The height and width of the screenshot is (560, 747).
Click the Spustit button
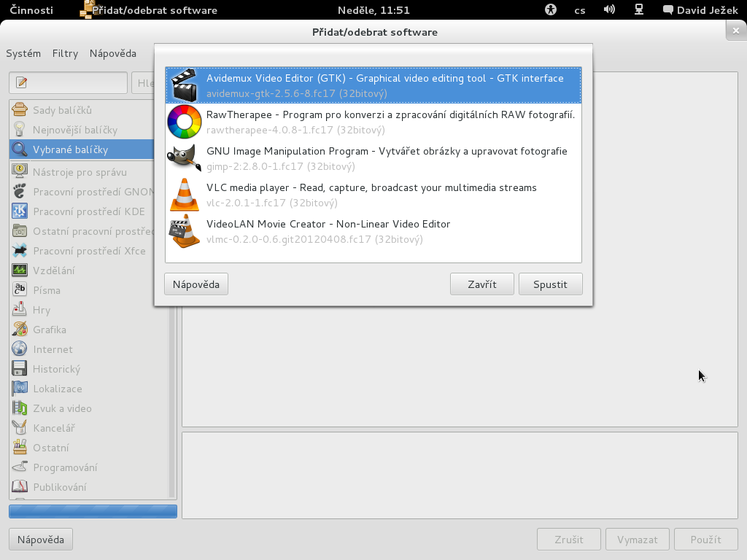(550, 284)
